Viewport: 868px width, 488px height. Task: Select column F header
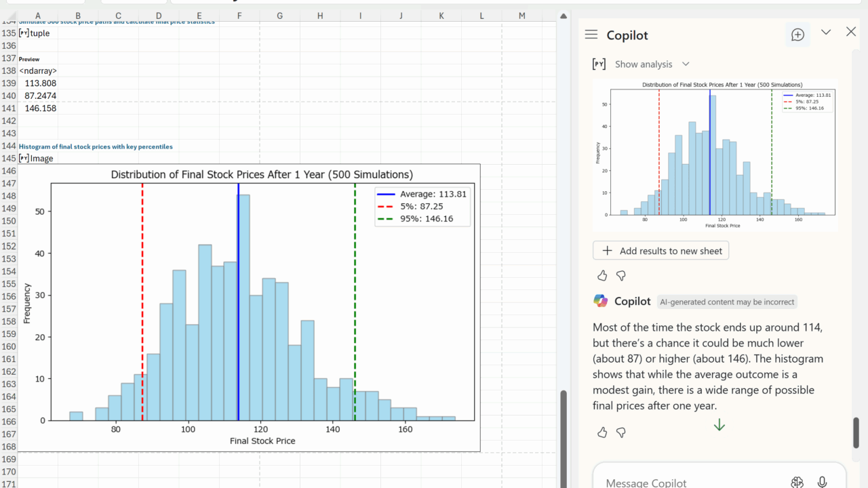coord(239,15)
